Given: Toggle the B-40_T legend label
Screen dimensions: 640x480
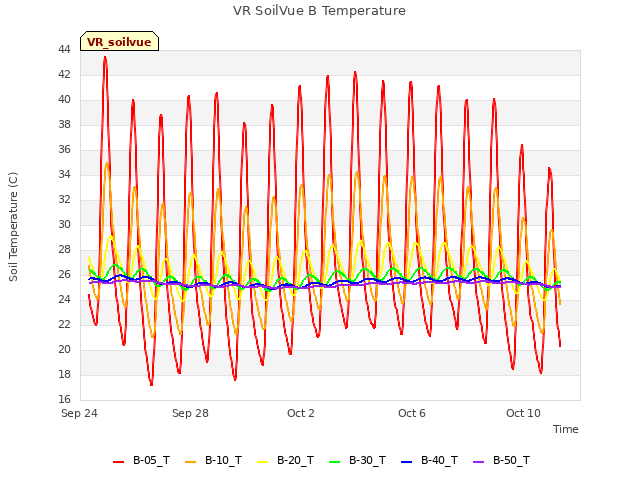Looking at the screenshot, I should point(439,460).
